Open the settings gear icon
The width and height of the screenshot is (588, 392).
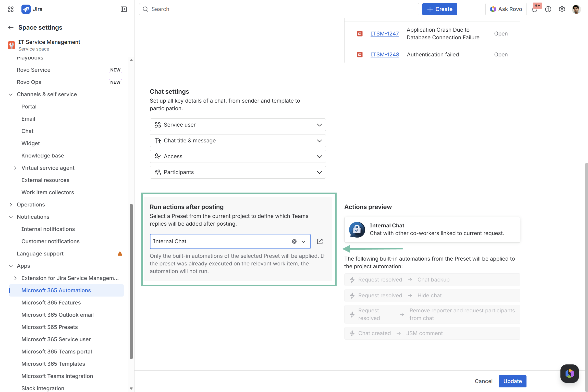coord(562,9)
